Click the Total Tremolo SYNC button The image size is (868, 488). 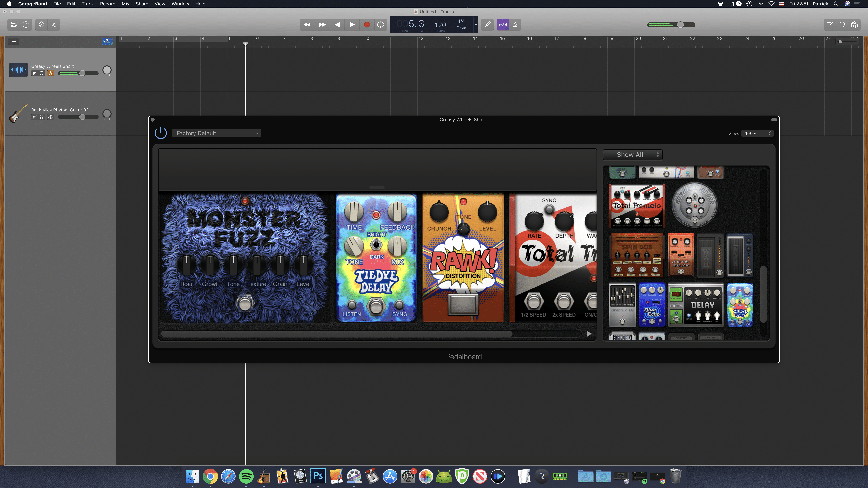[549, 209]
